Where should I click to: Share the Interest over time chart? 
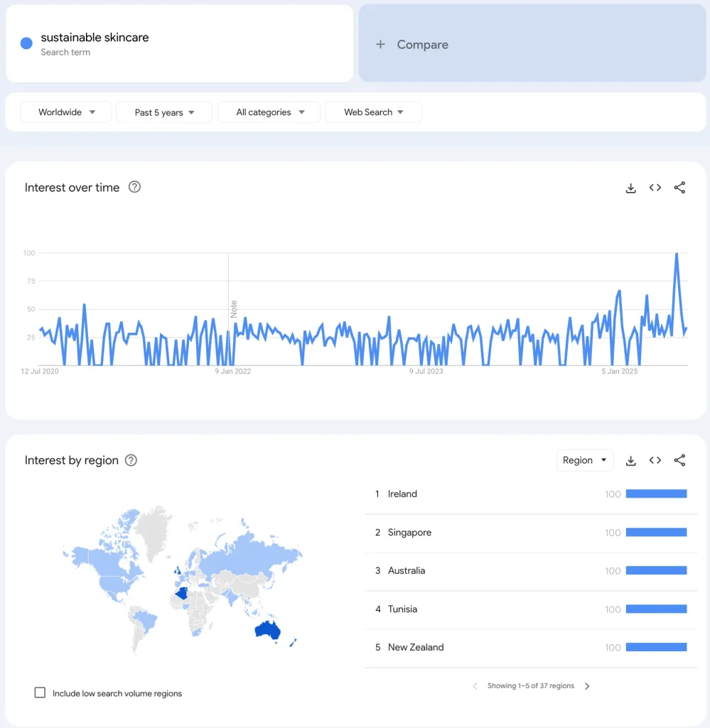click(679, 188)
